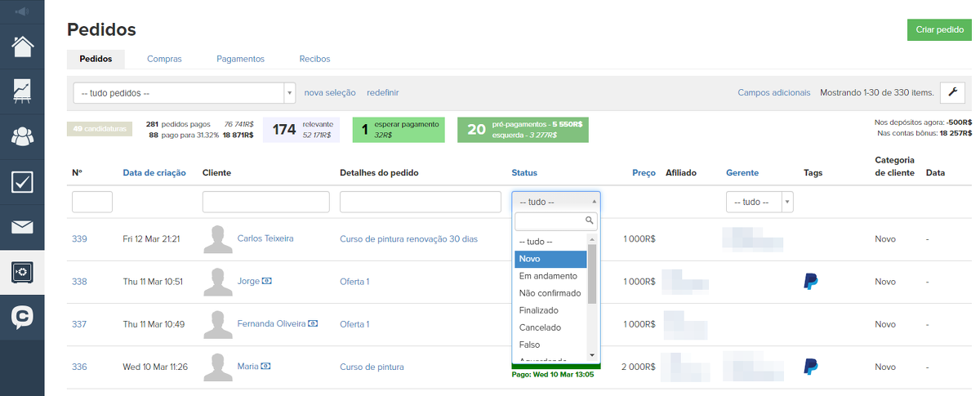Open the safe sales sidebar icon
This screenshot has height=396, width=980.
[22, 271]
